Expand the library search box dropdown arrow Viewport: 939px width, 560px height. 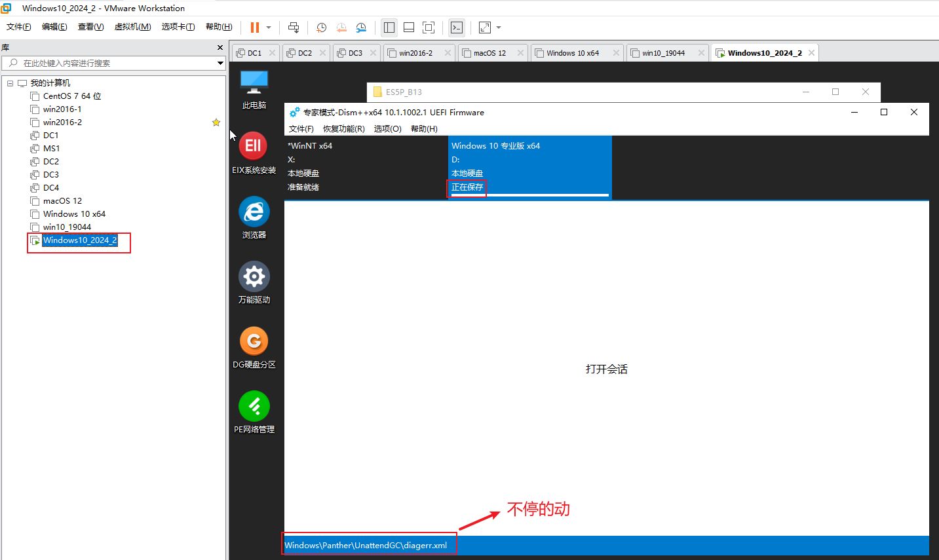pyautogui.click(x=220, y=63)
